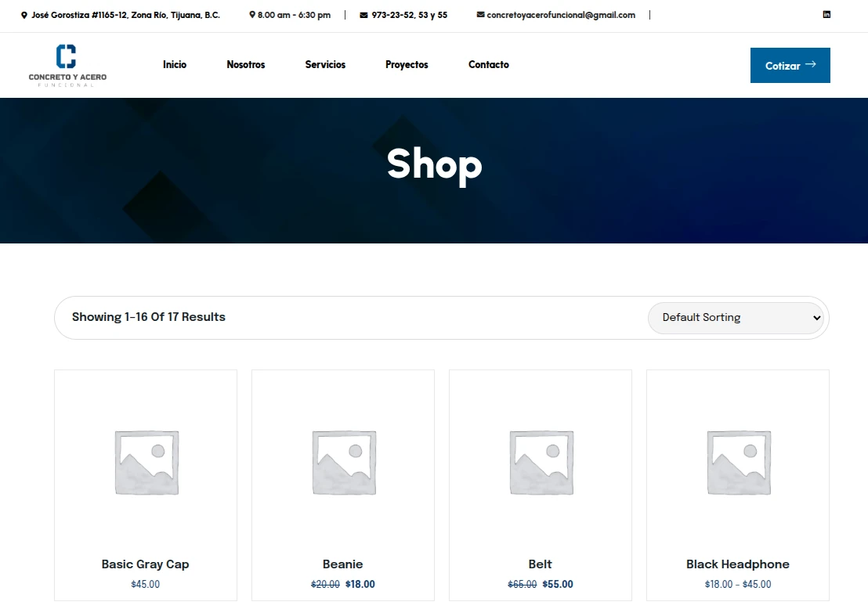
Task: Open the Belt product title
Action: 541,564
